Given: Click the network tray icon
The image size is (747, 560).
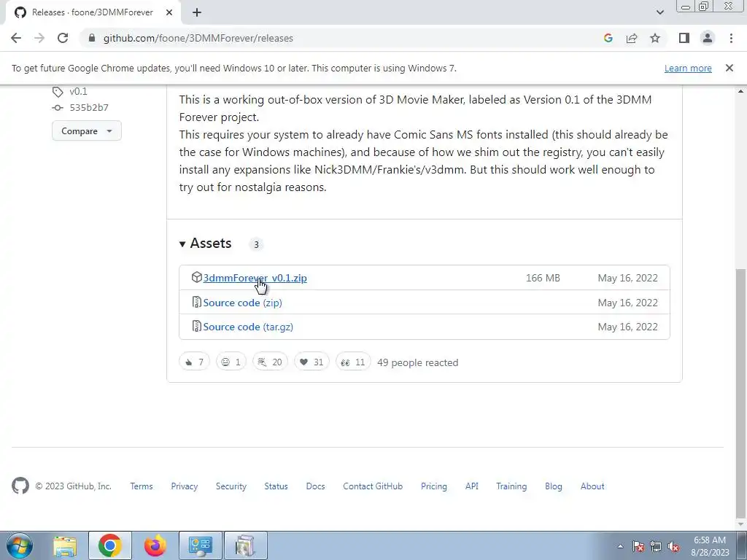Looking at the screenshot, I should pyautogui.click(x=656, y=547).
